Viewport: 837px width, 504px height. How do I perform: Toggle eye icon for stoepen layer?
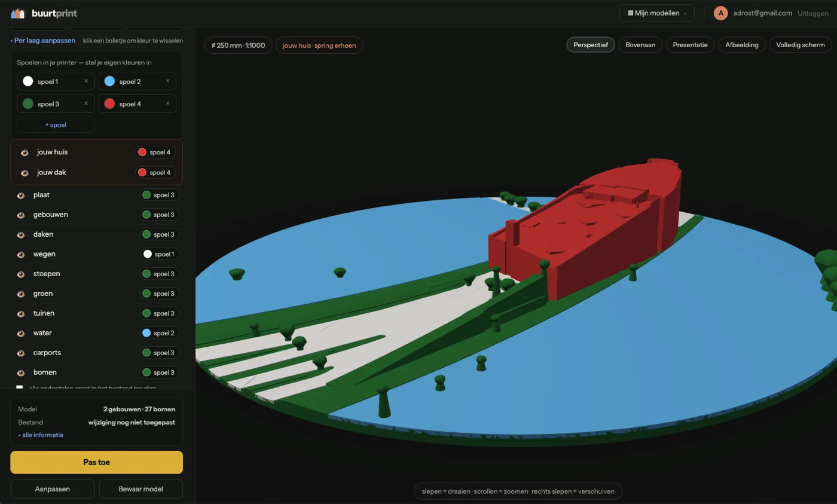point(21,274)
